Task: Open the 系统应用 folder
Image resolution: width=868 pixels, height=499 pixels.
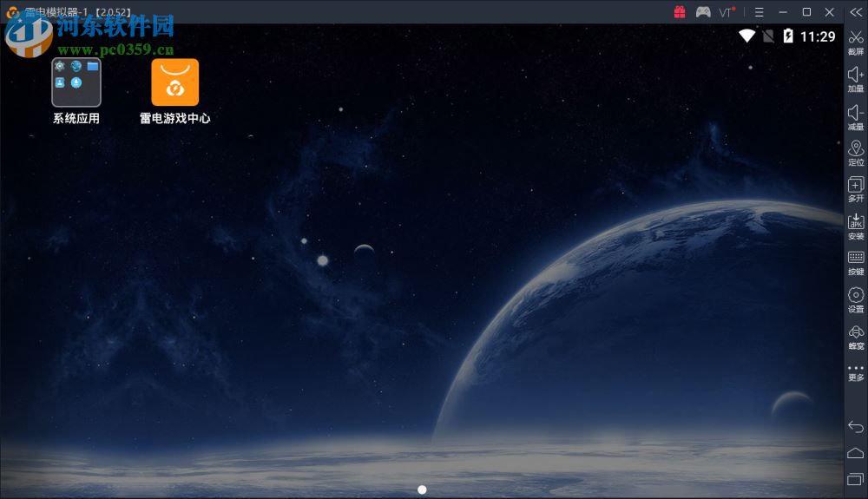Action: coord(76,82)
